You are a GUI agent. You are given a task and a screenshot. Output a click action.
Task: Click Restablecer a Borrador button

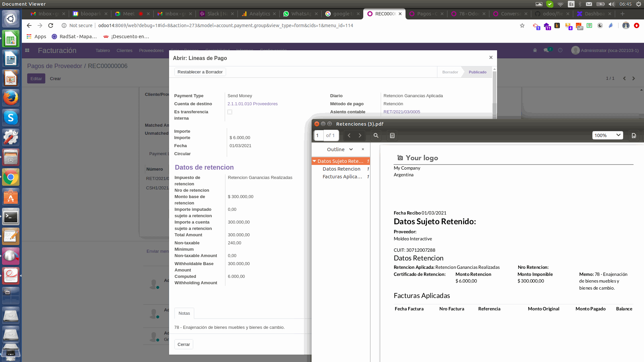pos(200,72)
